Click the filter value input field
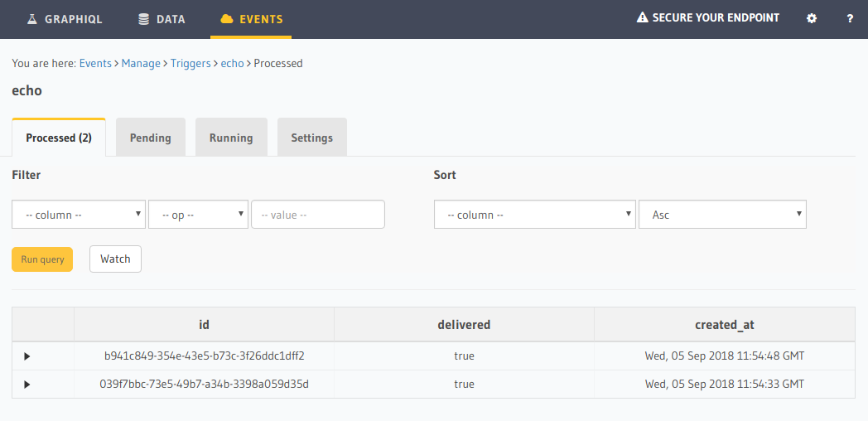Viewport: 868px width, 421px height. pyautogui.click(x=318, y=215)
